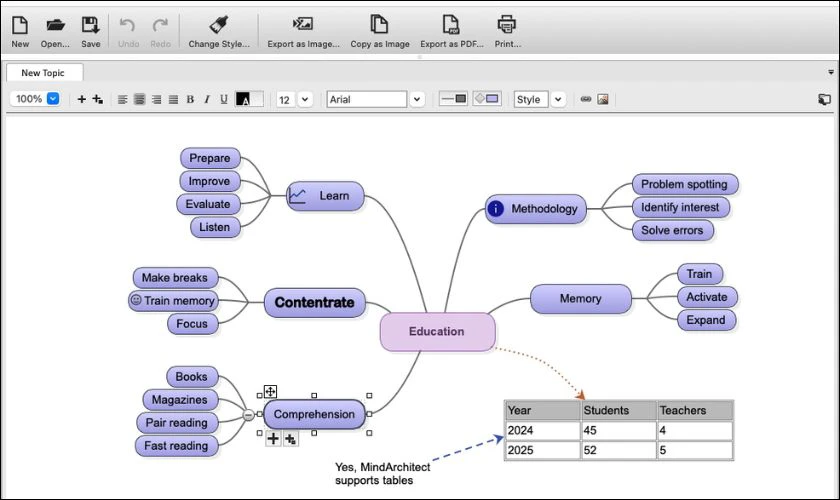Image resolution: width=840 pixels, height=500 pixels.
Task: Click the New document icon
Action: coord(20,25)
